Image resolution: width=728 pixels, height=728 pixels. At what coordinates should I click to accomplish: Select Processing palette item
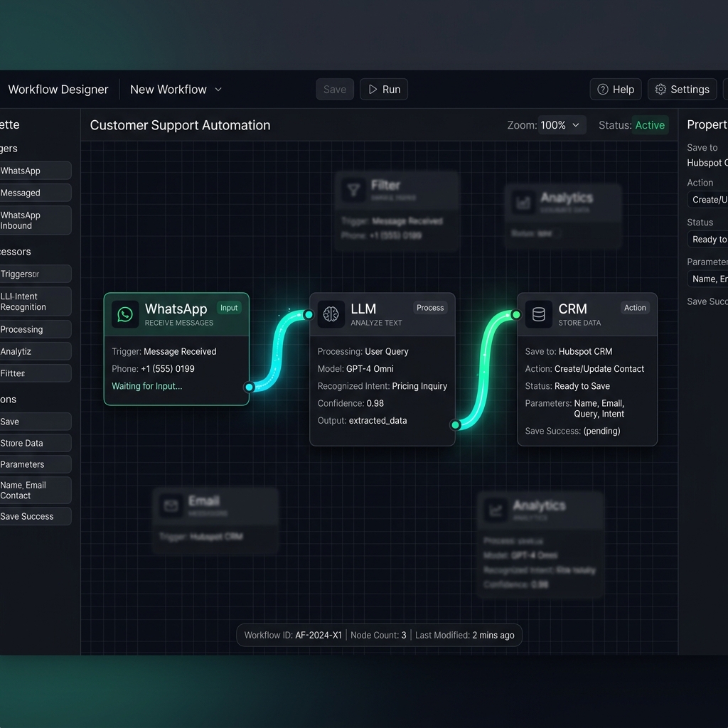pyautogui.click(x=36, y=329)
